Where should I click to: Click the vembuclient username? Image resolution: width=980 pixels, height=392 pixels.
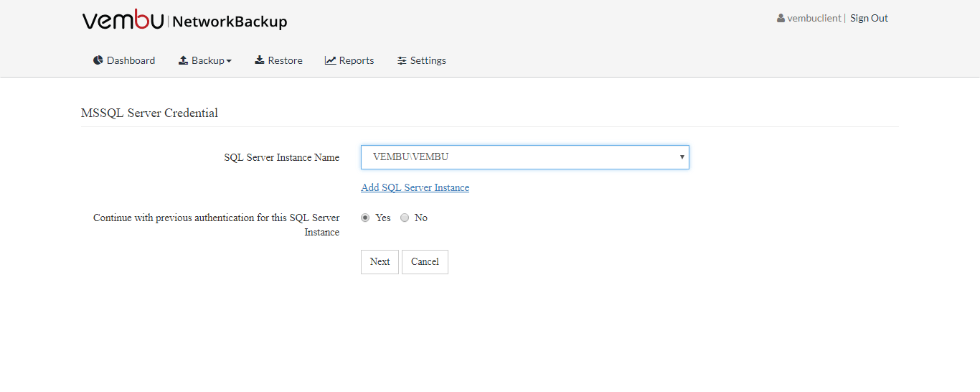[814, 18]
